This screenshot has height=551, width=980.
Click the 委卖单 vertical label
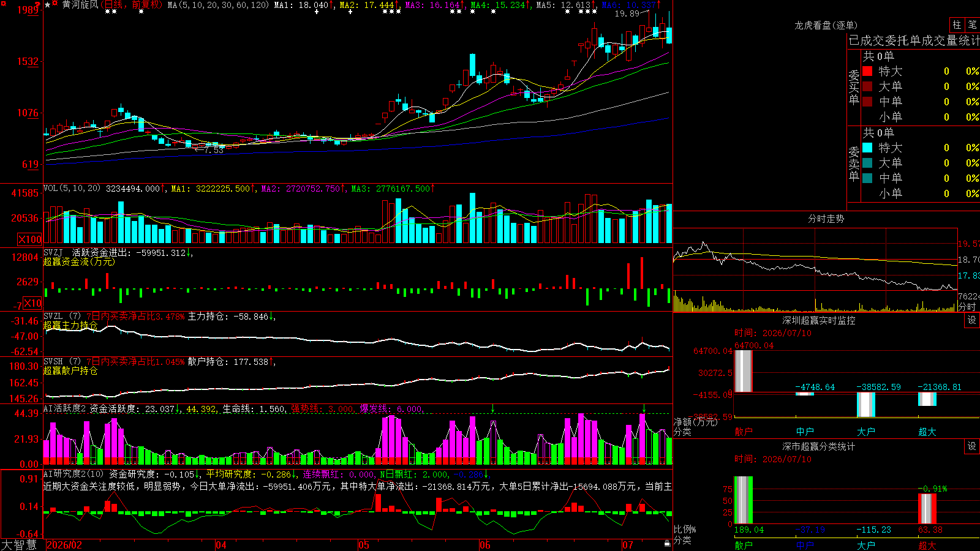[854, 163]
